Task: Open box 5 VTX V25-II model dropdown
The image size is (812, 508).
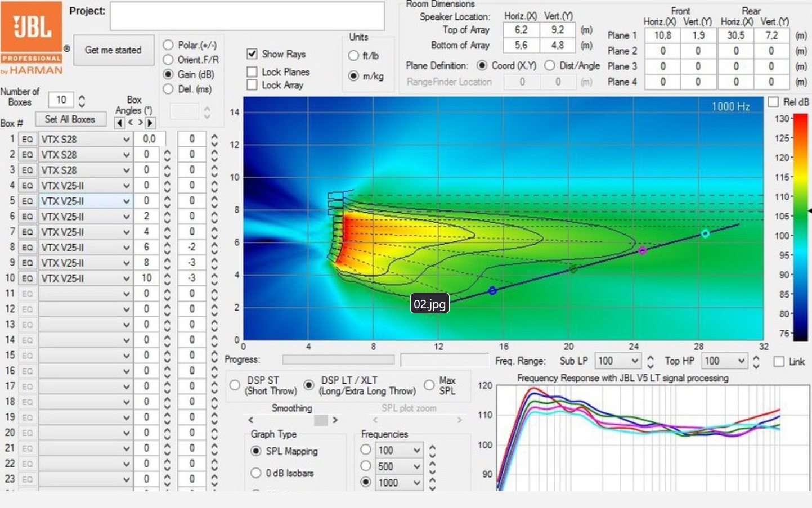Action: point(86,201)
